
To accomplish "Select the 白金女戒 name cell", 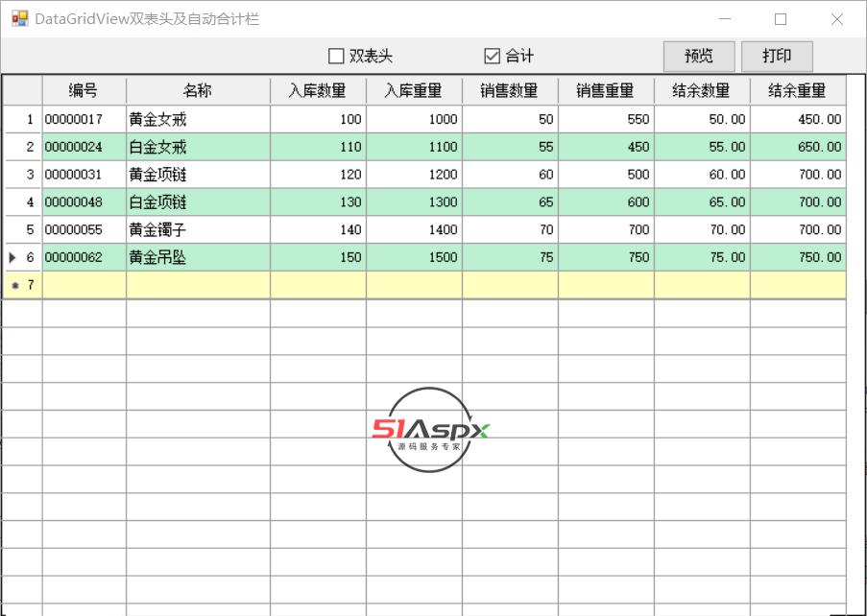I will point(198,147).
